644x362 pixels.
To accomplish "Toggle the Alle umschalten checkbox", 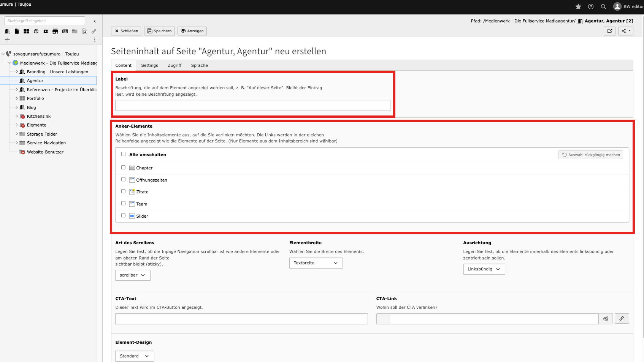I will pyautogui.click(x=123, y=154).
